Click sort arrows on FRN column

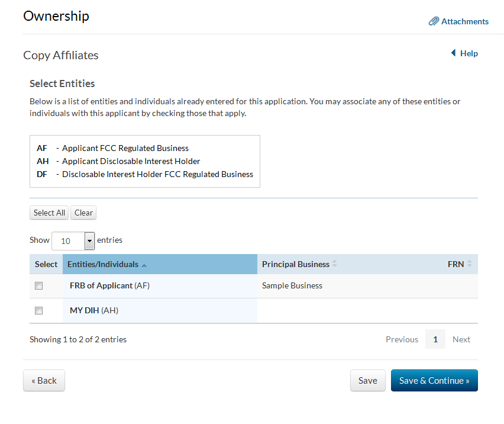point(470,264)
